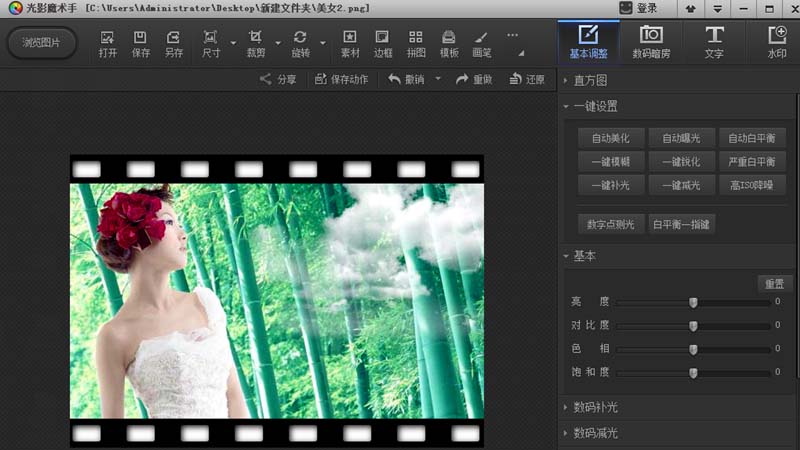Switch to the 文字 text tab
This screenshot has height=450, width=800.
714,43
